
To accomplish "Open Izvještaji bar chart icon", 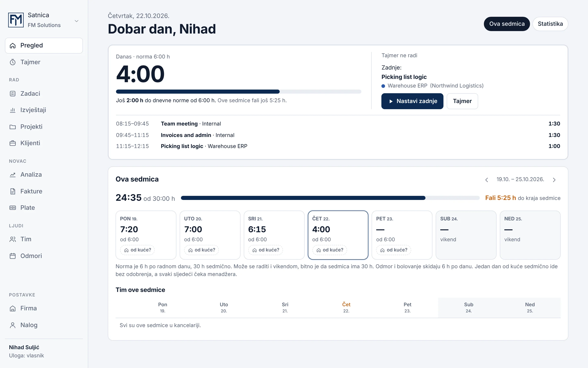I will pos(13,110).
